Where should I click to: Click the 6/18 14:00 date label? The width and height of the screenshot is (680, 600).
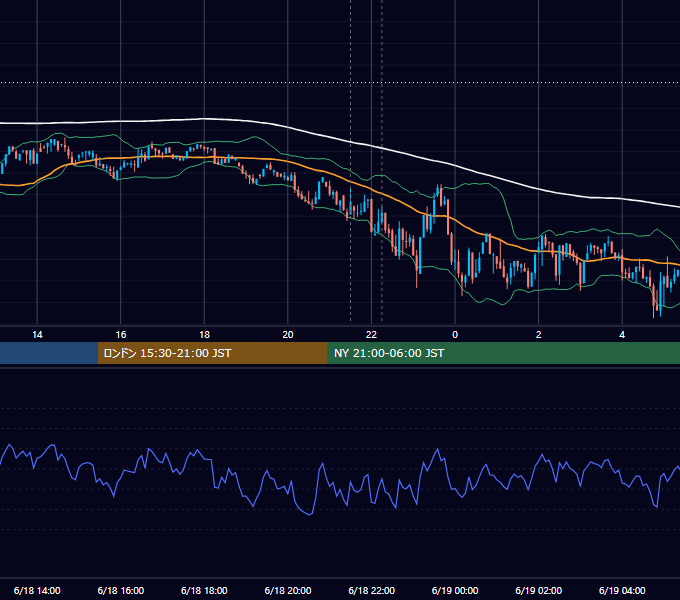point(37,590)
